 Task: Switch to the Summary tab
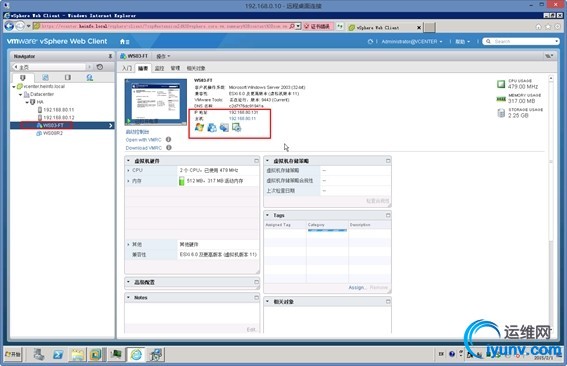point(143,68)
